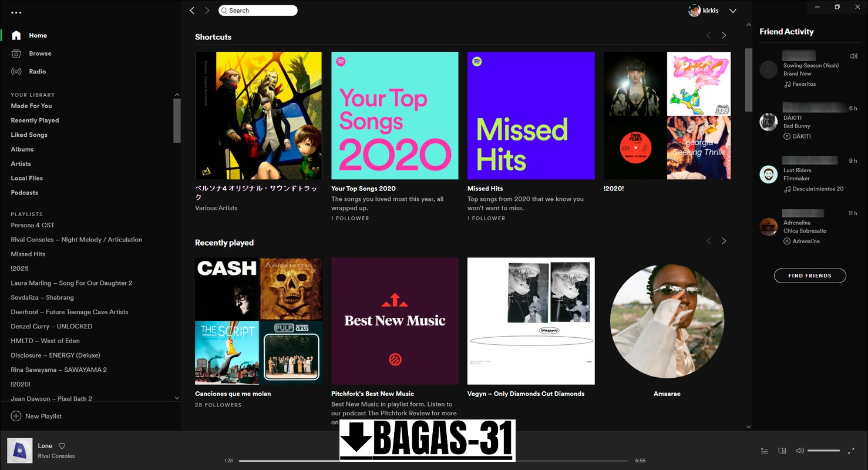Click the 5:55 track duration label
The image size is (868, 470).
coord(640,461)
